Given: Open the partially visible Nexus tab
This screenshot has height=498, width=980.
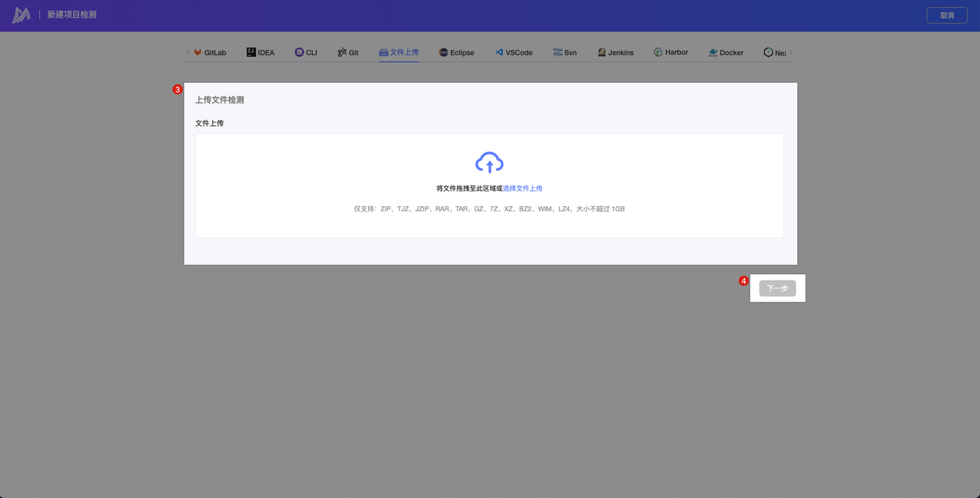Looking at the screenshot, I should click(775, 53).
